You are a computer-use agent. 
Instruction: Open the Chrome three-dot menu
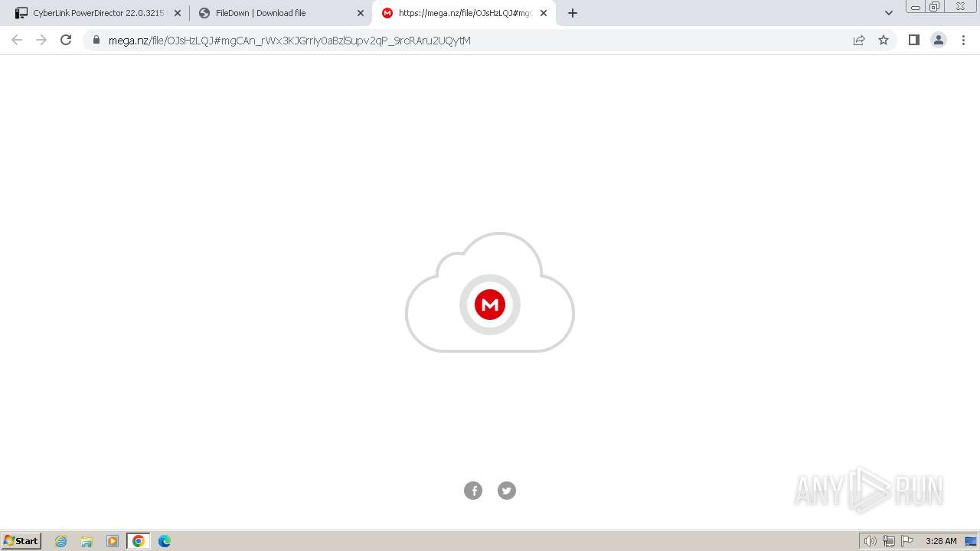click(x=963, y=40)
